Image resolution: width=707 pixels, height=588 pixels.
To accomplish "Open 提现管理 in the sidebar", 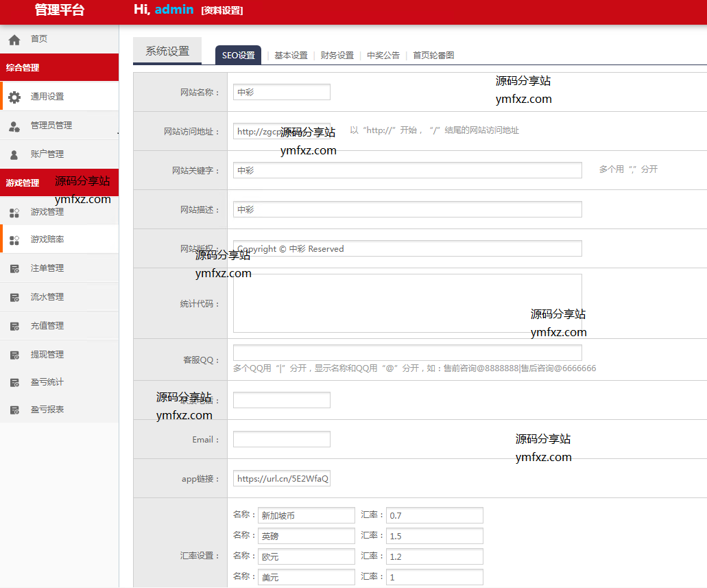I will (47, 355).
